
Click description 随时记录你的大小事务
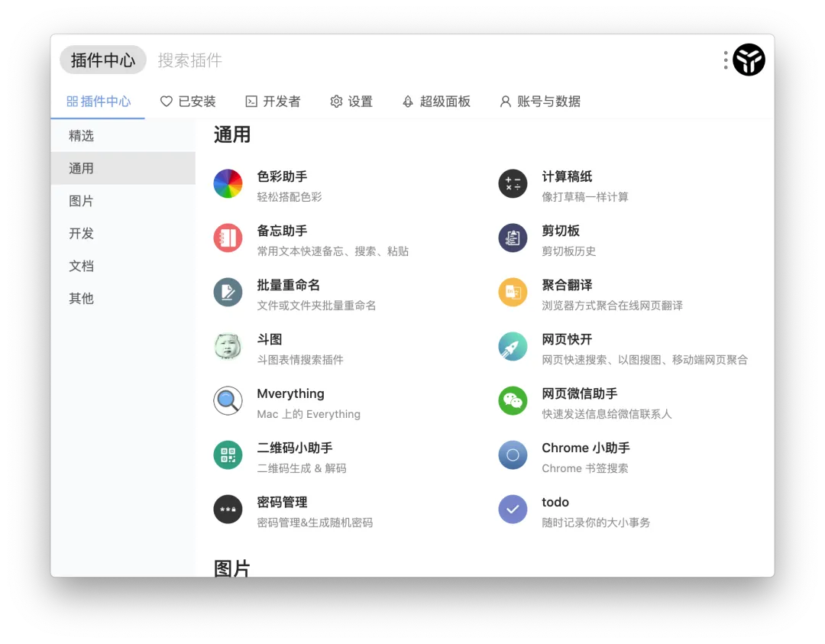click(x=596, y=523)
